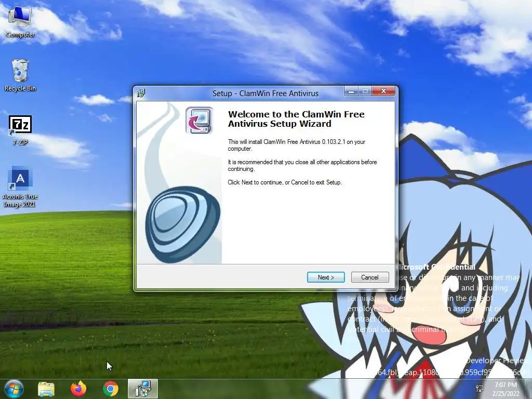The height and width of the screenshot is (399, 532).
Task: Close the ClamWin setup window
Action: (383, 91)
